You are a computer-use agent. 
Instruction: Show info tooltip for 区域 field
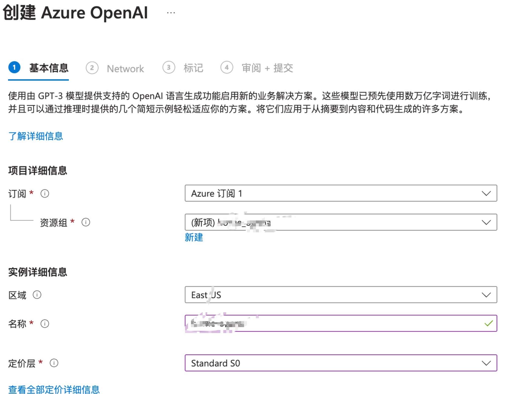[x=37, y=295]
